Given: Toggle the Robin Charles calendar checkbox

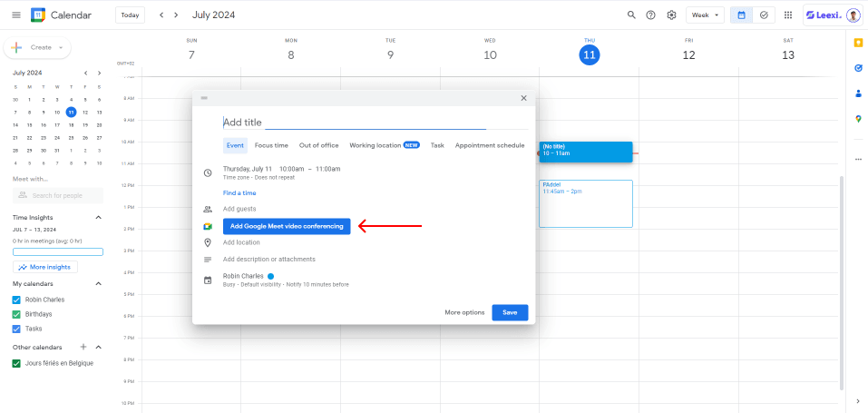Looking at the screenshot, I should tap(16, 300).
